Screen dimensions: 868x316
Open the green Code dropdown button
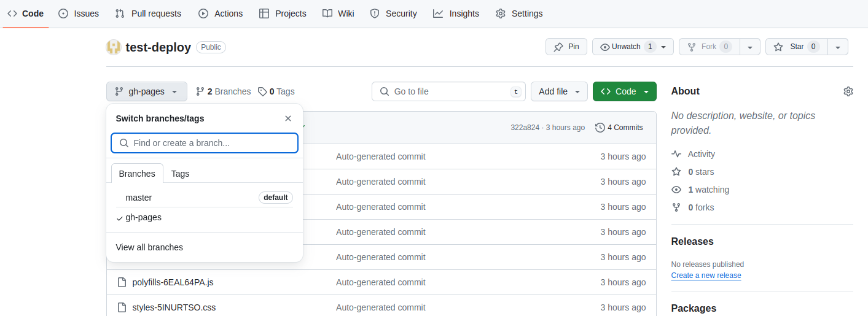(x=625, y=91)
